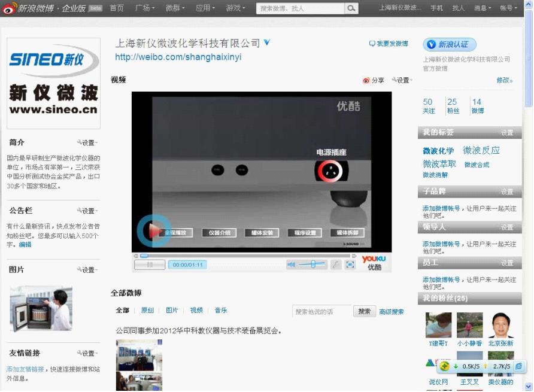Screen dimensions: 534x392
Task: Switch to the 原创 tab
Action: [147, 311]
